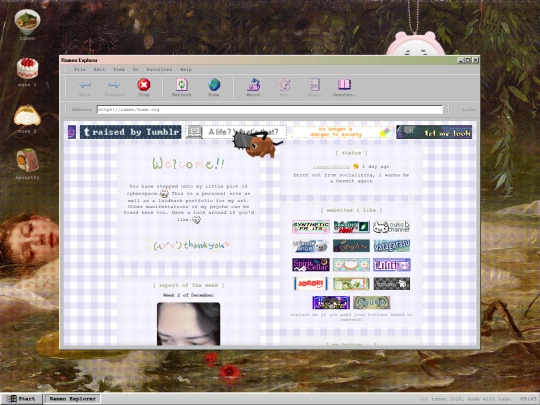Open the Art palette icon
This screenshot has width=540, height=405.
click(284, 85)
